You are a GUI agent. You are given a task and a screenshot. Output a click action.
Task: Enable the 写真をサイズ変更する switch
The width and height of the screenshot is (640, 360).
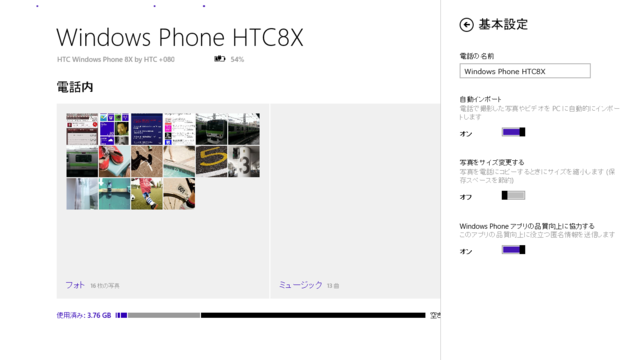click(513, 196)
